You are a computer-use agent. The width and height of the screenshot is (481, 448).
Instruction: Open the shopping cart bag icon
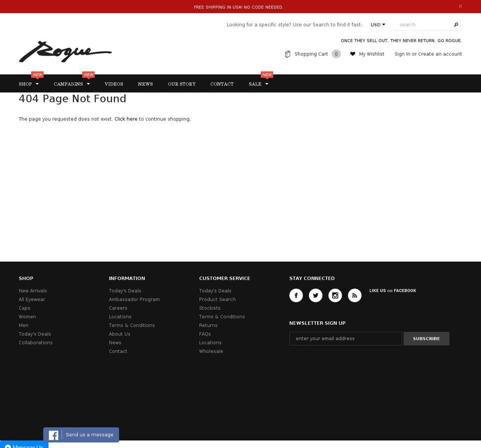pos(288,54)
